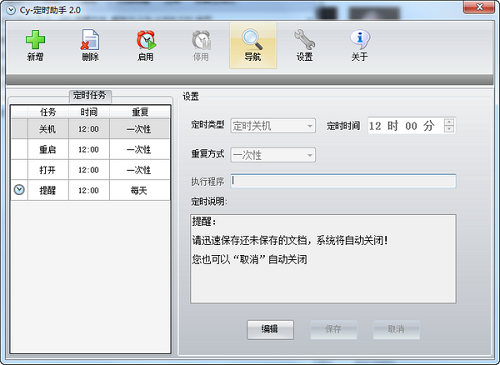The width and height of the screenshot is (500, 365).
Task: Click the 删除 delete document icon
Action: click(x=90, y=40)
